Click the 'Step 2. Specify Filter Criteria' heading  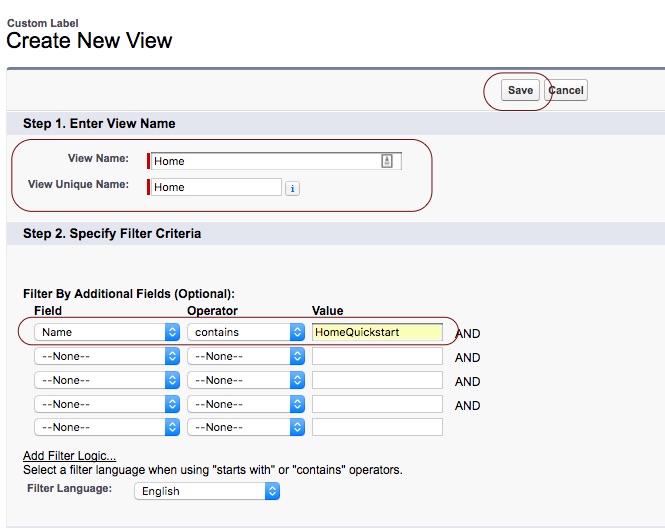[112, 233]
